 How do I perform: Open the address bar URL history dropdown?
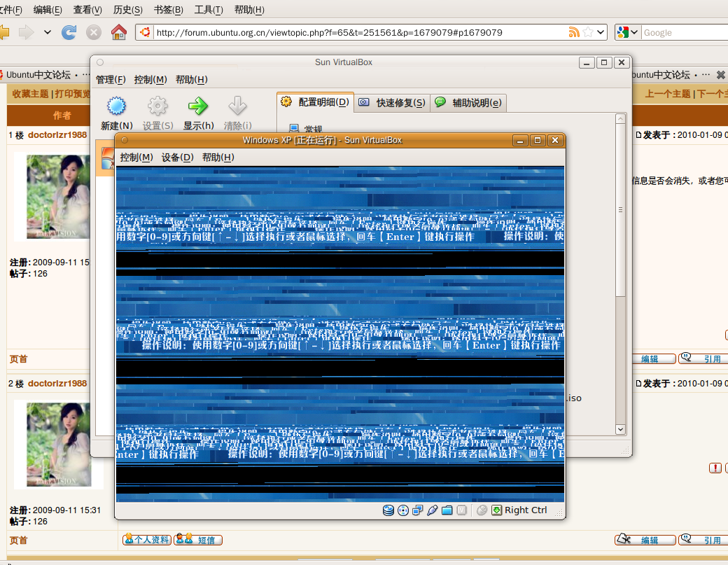click(x=601, y=32)
